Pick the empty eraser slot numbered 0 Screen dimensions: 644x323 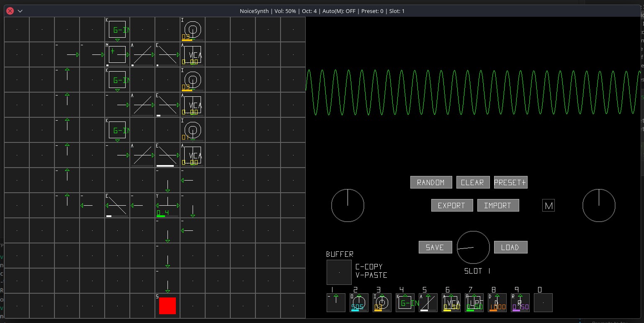click(543, 302)
